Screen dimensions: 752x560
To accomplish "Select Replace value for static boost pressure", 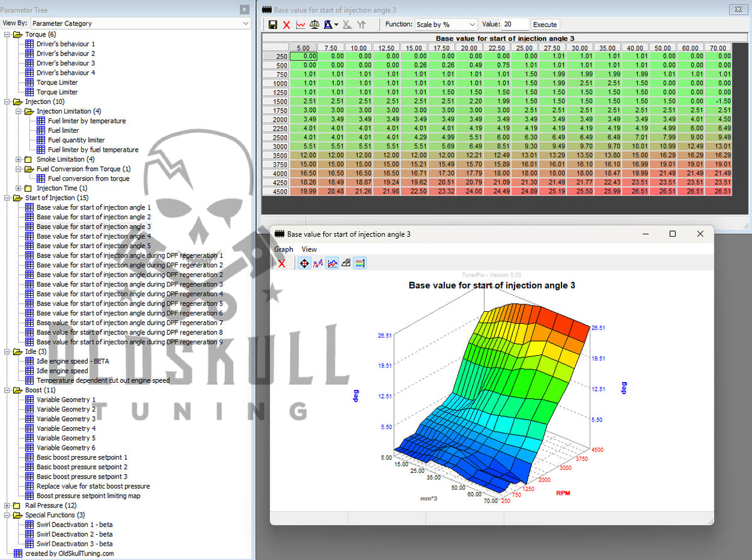I will point(93,486).
